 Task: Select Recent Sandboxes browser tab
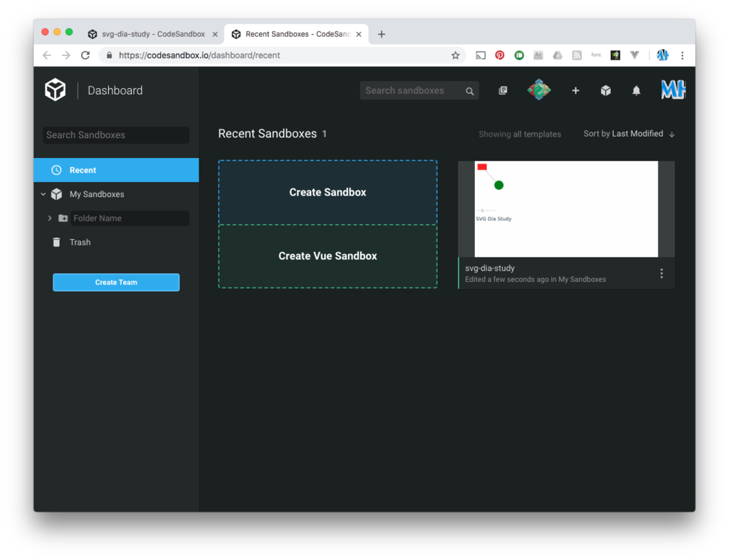298,34
